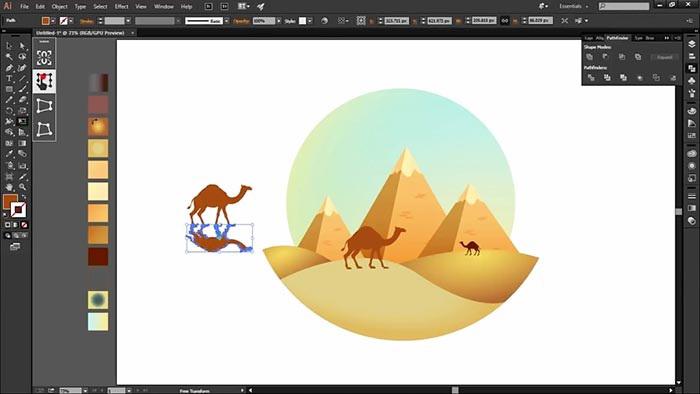This screenshot has width=700, height=394.
Task: Click Trim in Pathfinders row
Action: click(607, 78)
